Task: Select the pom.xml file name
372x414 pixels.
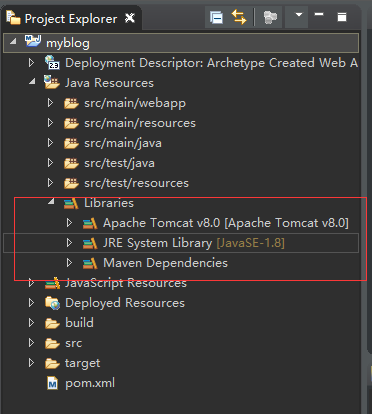Action: coord(90,383)
